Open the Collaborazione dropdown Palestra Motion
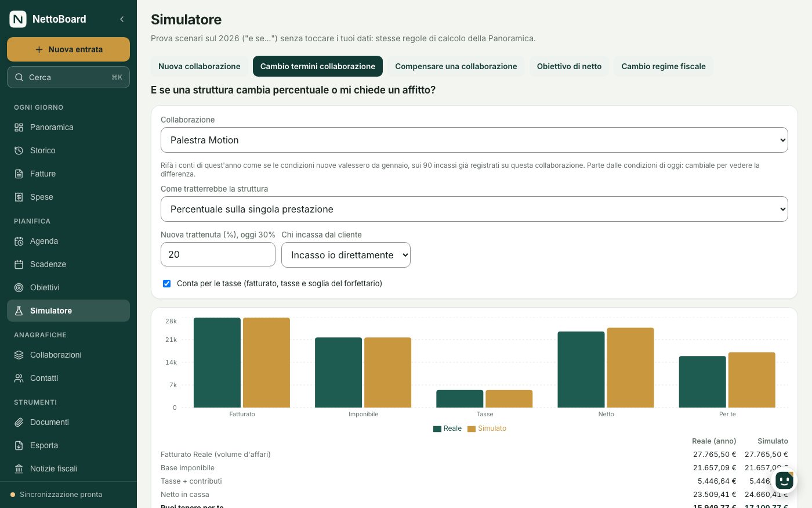 click(x=474, y=140)
